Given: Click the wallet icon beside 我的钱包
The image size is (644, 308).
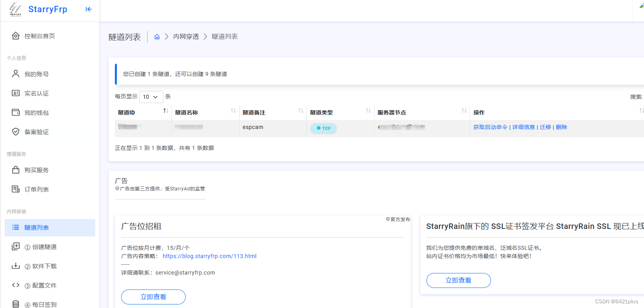Looking at the screenshot, I should tap(16, 112).
